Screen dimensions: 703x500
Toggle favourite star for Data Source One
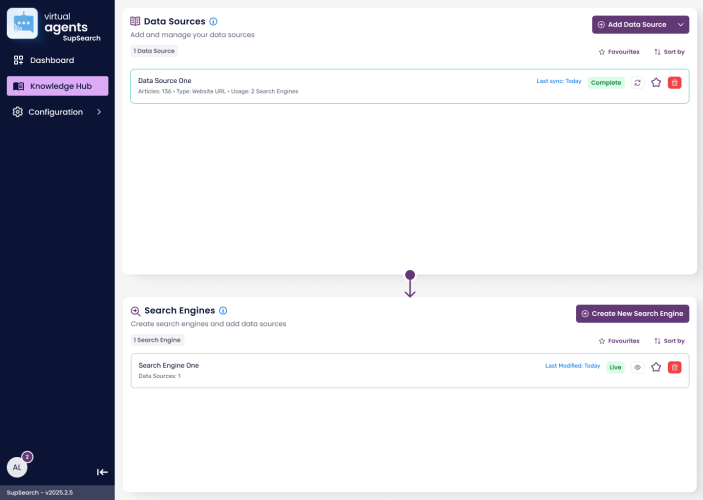click(656, 82)
